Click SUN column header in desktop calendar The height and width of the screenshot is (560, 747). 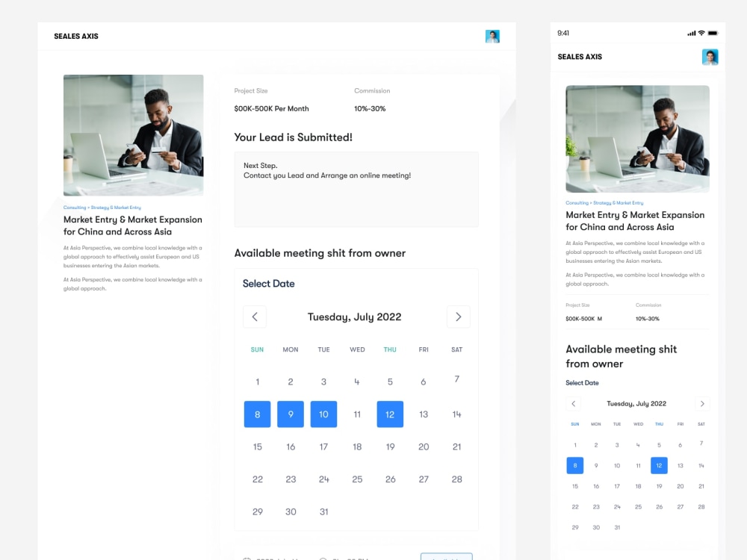(x=257, y=349)
